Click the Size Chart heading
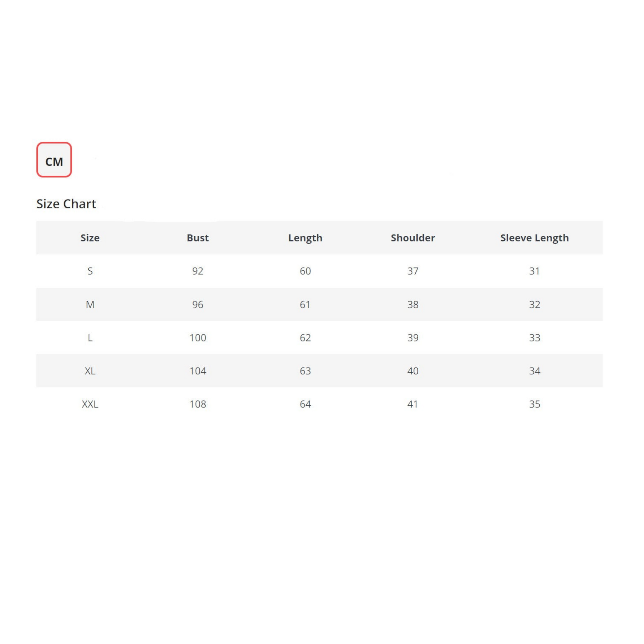The height and width of the screenshot is (644, 644). point(66,204)
